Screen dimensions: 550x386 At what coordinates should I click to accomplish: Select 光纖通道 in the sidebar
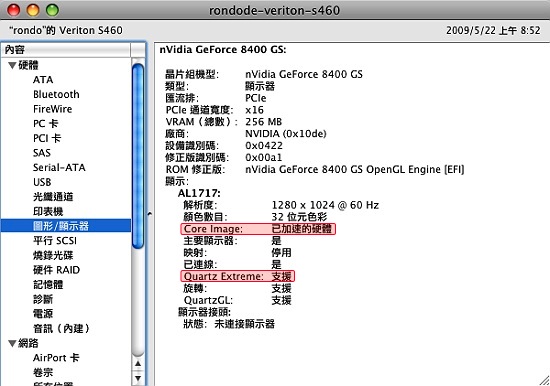pyautogui.click(x=53, y=197)
